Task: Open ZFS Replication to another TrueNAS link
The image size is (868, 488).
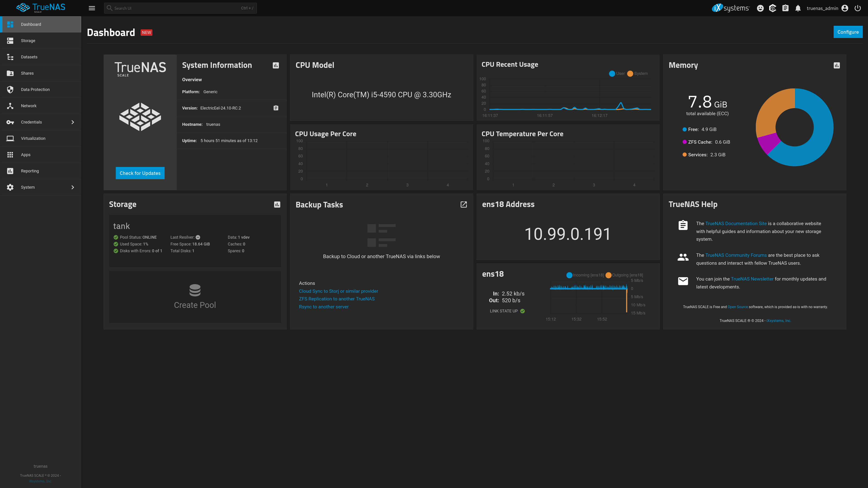Action: 337,299
